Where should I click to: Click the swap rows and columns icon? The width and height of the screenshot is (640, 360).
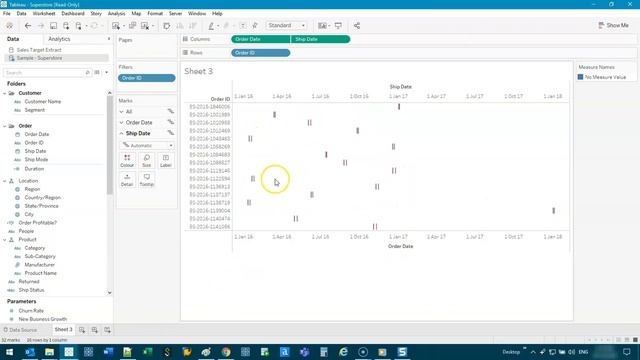167,26
